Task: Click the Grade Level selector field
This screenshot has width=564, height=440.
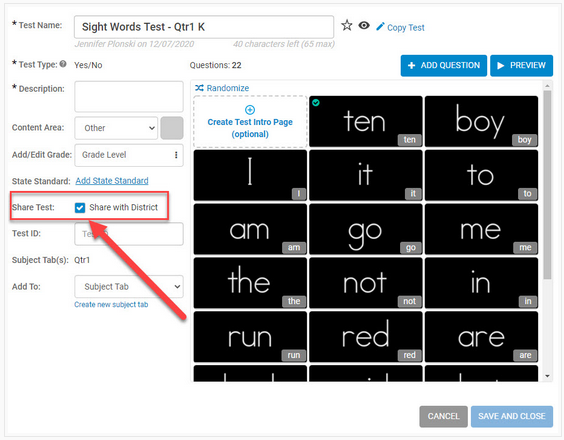Action: 129,155
